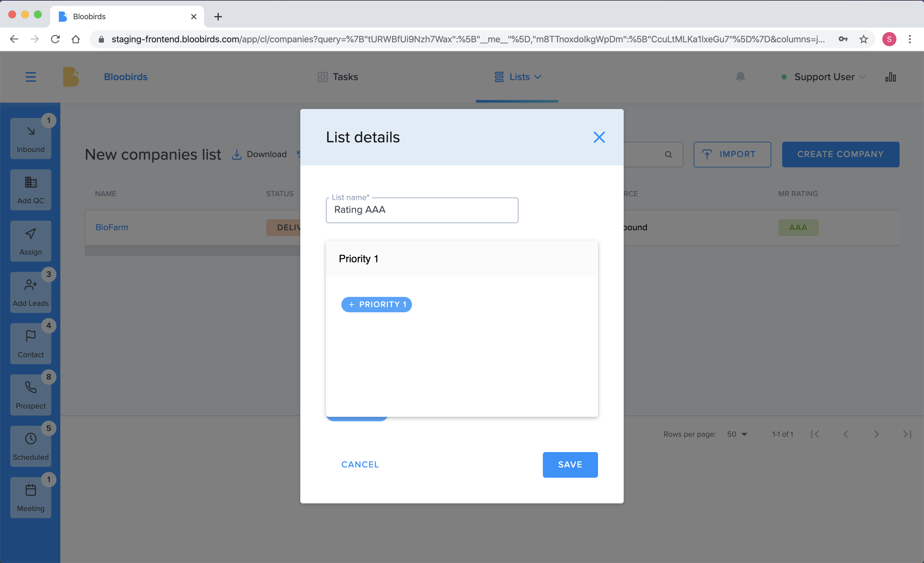Screen dimensions: 924x563
Task: Click the Bloobirds logo icon
Action: click(71, 77)
